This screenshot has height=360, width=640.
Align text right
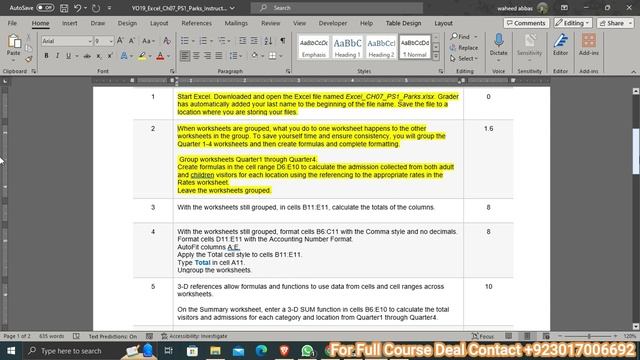(207, 56)
